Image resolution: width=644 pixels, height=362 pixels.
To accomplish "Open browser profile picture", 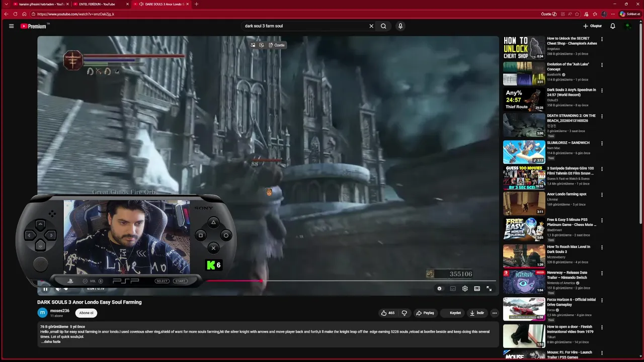I will click(x=604, y=14).
